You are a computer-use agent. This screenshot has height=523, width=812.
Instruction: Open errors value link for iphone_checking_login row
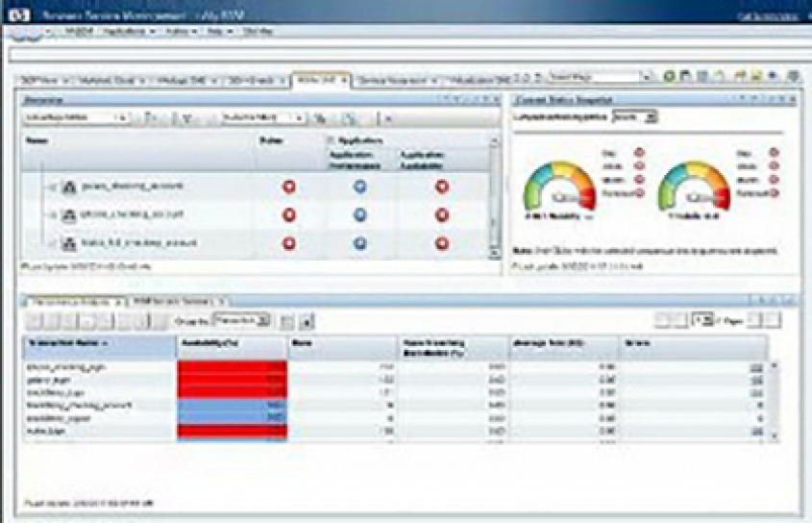pos(756,368)
